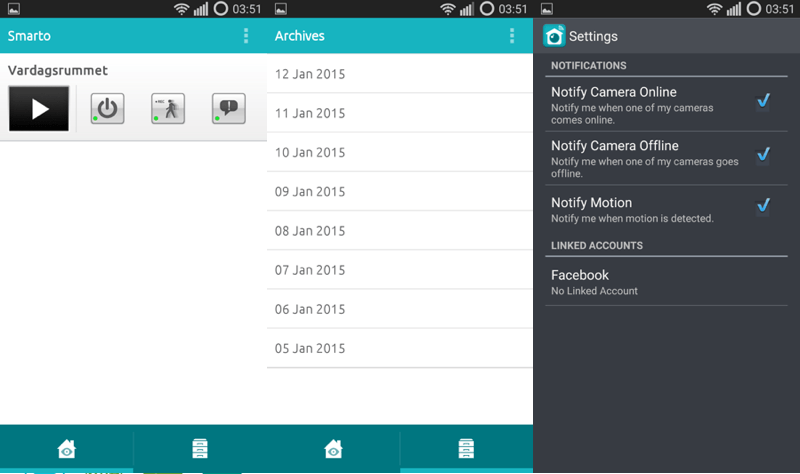Tap the Vardagsrummet camera name
800x474 pixels.
point(58,71)
